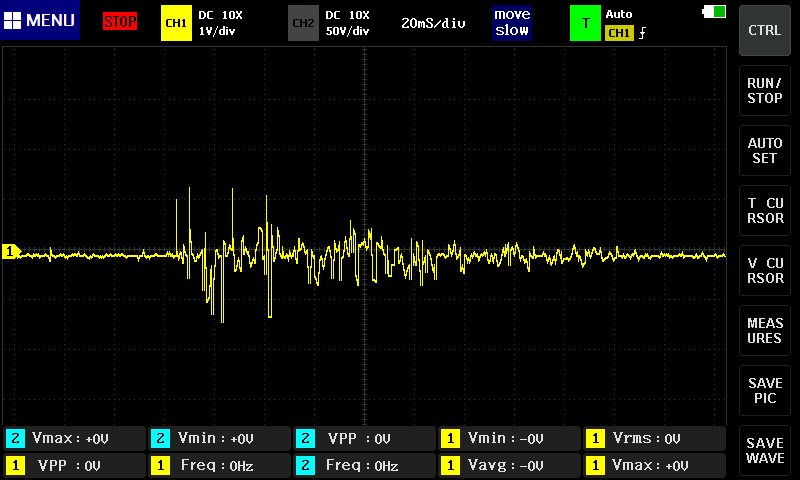This screenshot has height=480, width=800.
Task: Enable the V CURSOR voltage cursor
Action: tap(765, 271)
